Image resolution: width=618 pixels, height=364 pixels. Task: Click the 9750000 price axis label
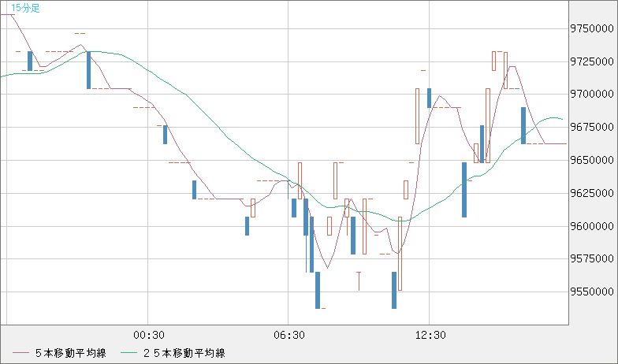592,28
